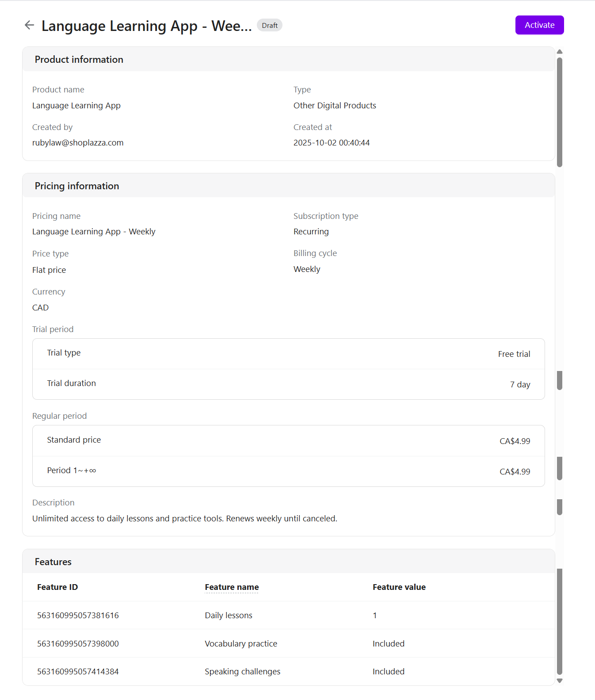This screenshot has height=700, width=595.
Task: Click the Pricing information section header
Action: pos(77,186)
